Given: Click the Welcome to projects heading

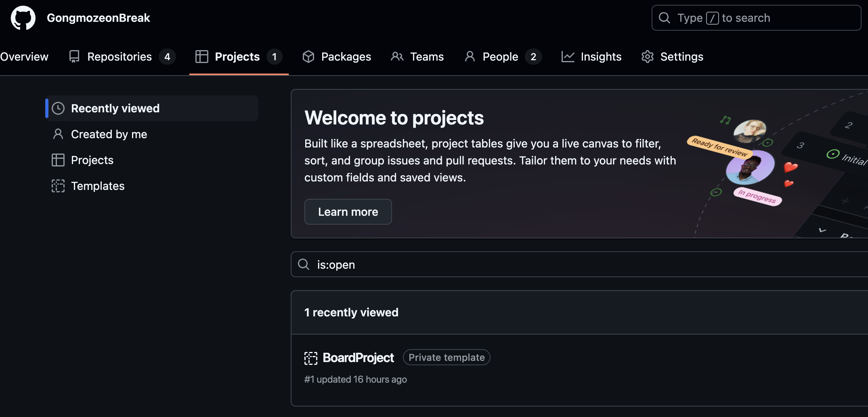Looking at the screenshot, I should [394, 118].
